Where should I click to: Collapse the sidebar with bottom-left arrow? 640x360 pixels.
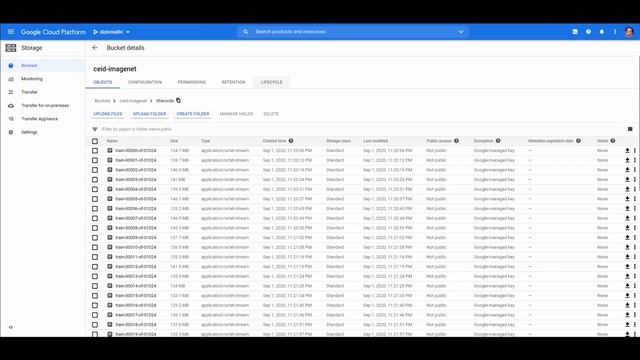click(x=11, y=327)
